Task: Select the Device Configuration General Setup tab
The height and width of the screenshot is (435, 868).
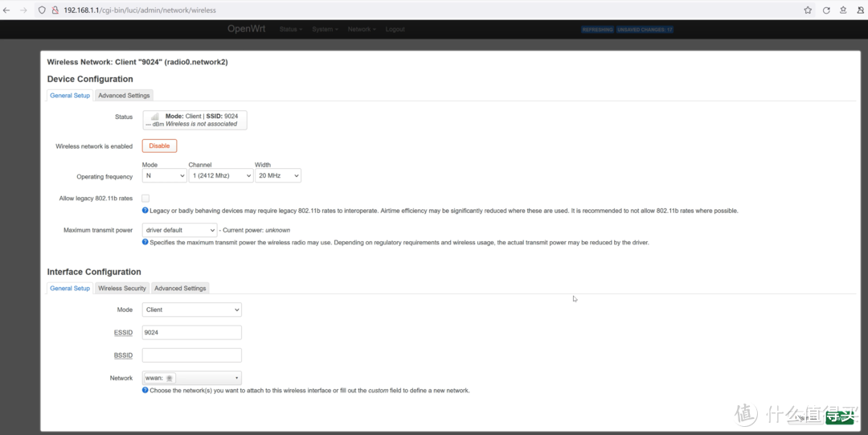Action: (x=70, y=96)
